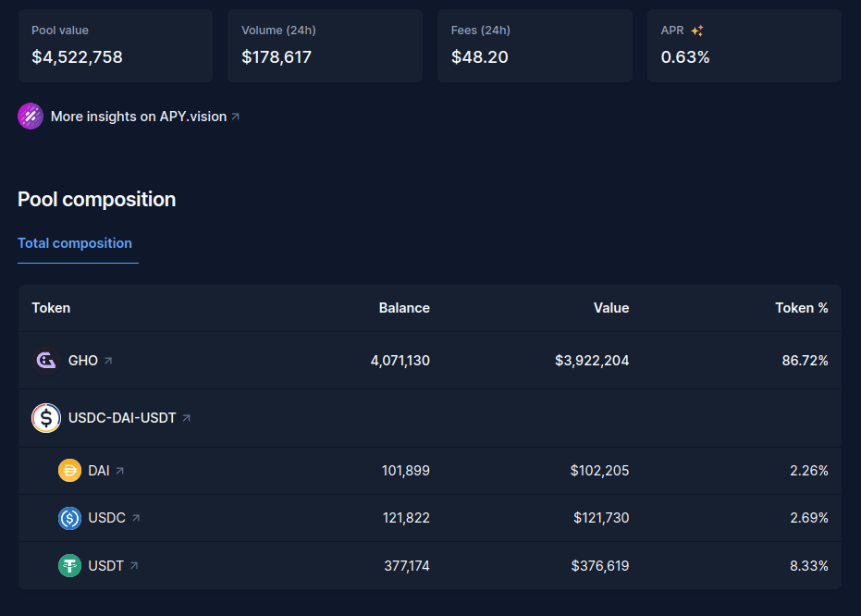Click the GHO token icon
The image size is (861, 616).
[46, 361]
